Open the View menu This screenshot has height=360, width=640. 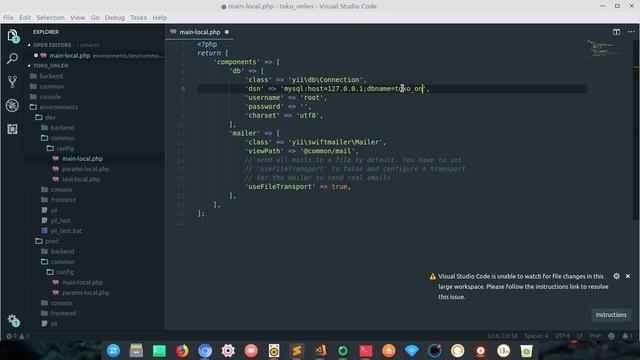pyautogui.click(x=77, y=18)
